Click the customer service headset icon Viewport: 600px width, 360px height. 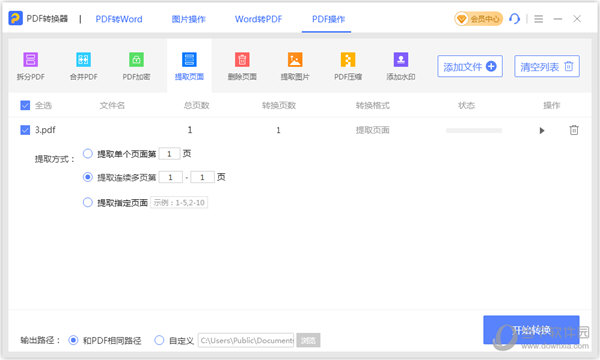pos(515,18)
